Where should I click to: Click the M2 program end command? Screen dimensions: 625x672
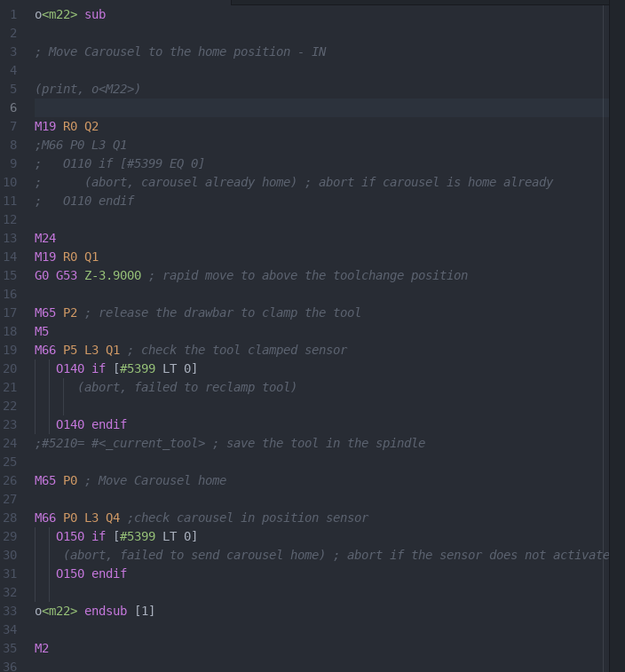(42, 648)
